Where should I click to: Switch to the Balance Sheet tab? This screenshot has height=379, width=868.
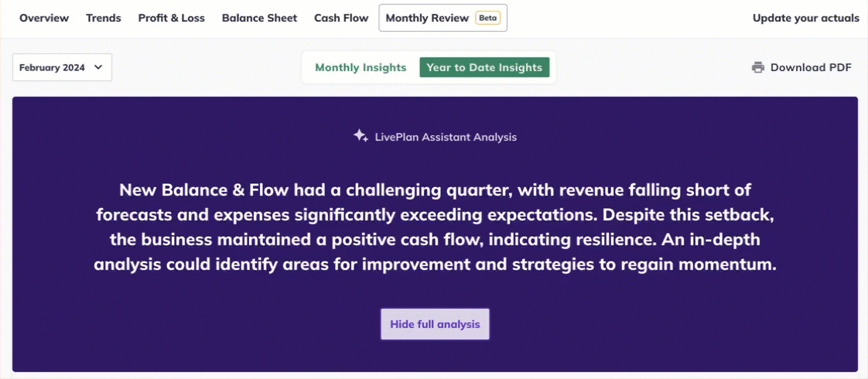pos(259,18)
